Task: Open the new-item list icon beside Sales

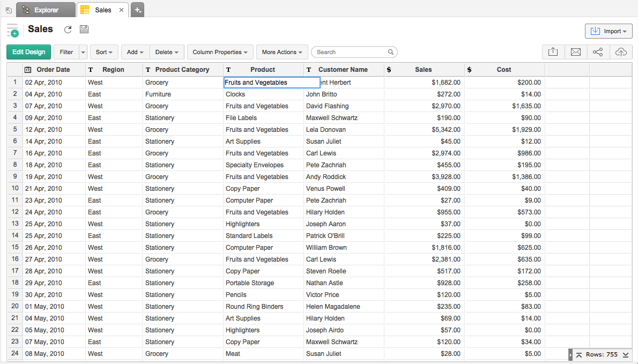Action: pyautogui.click(x=12, y=30)
